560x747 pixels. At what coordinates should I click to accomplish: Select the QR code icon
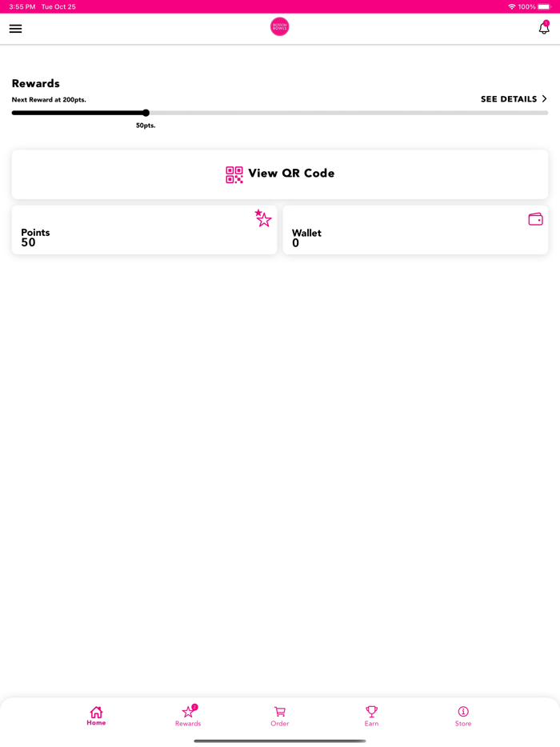tap(234, 174)
